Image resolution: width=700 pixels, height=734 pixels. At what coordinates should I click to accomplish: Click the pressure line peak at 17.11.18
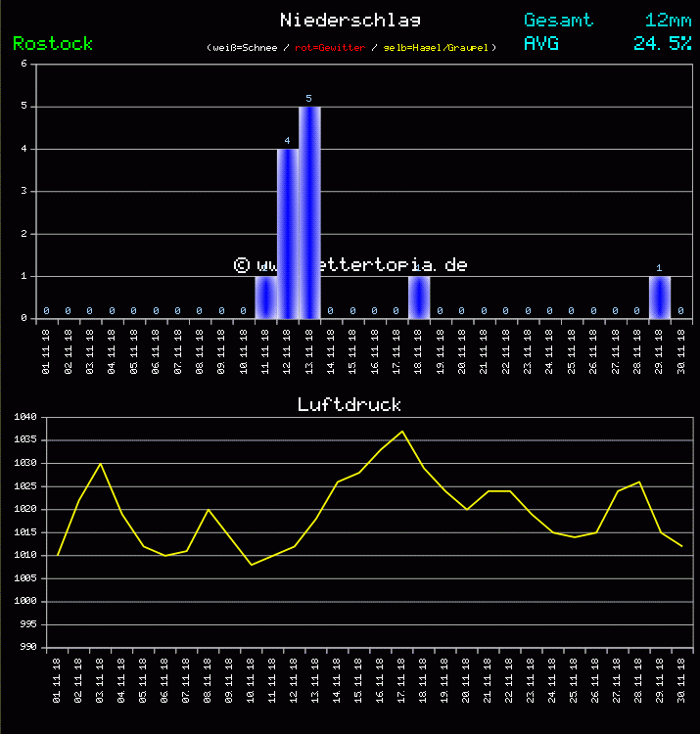[x=401, y=431]
